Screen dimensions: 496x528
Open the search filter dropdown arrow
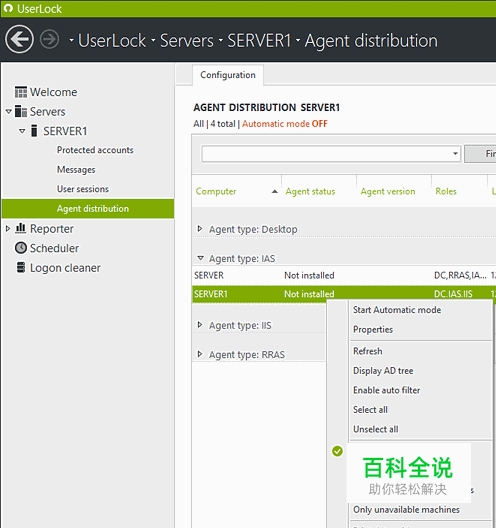click(455, 154)
